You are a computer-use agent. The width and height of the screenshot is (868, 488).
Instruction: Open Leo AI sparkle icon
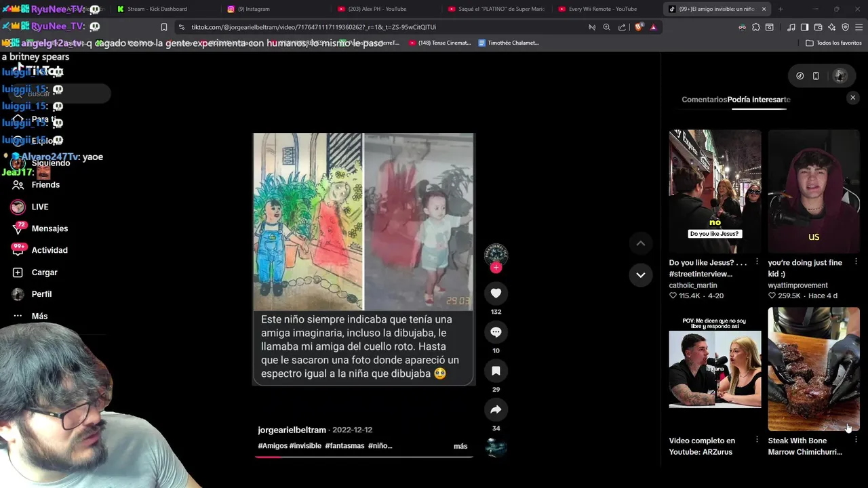click(x=831, y=27)
